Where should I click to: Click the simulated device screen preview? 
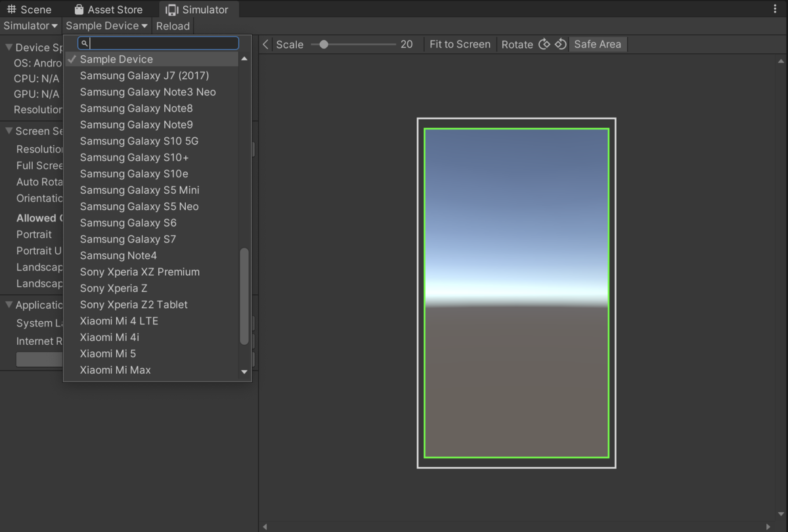[517, 293]
